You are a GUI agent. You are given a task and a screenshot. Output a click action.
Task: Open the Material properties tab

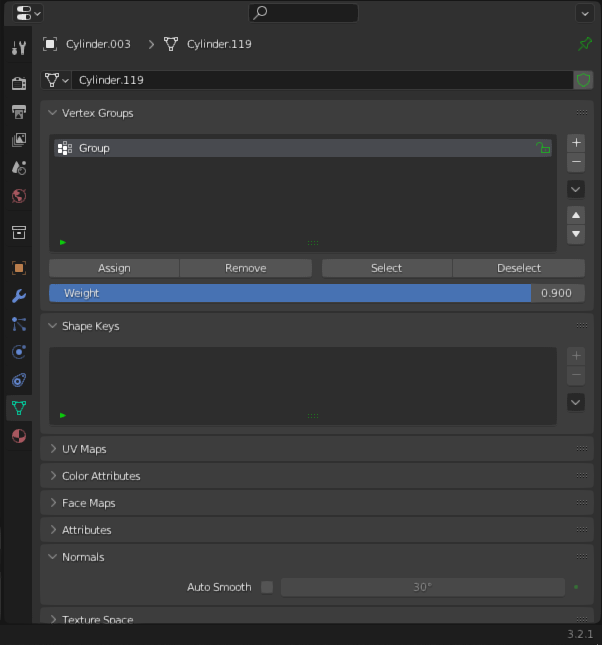click(19, 436)
